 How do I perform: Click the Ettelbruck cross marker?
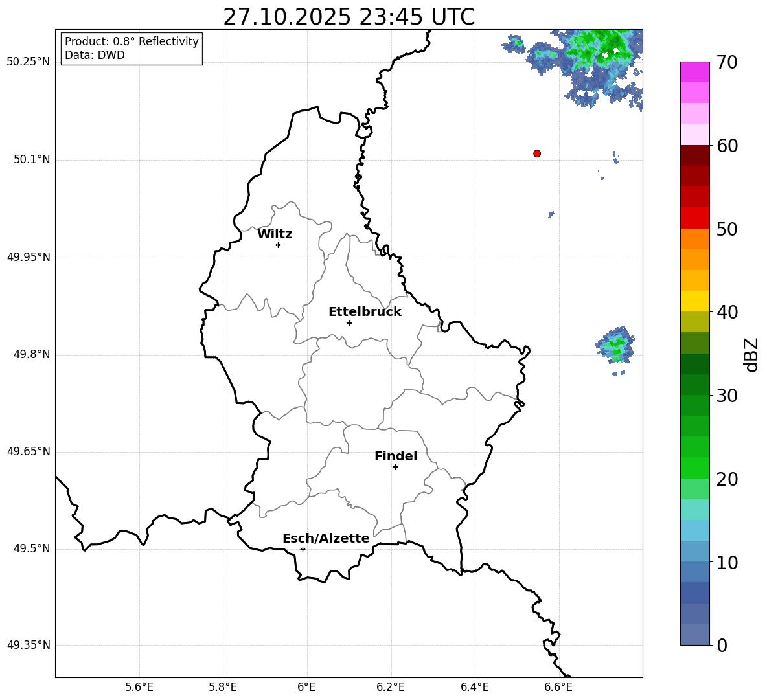tap(349, 322)
